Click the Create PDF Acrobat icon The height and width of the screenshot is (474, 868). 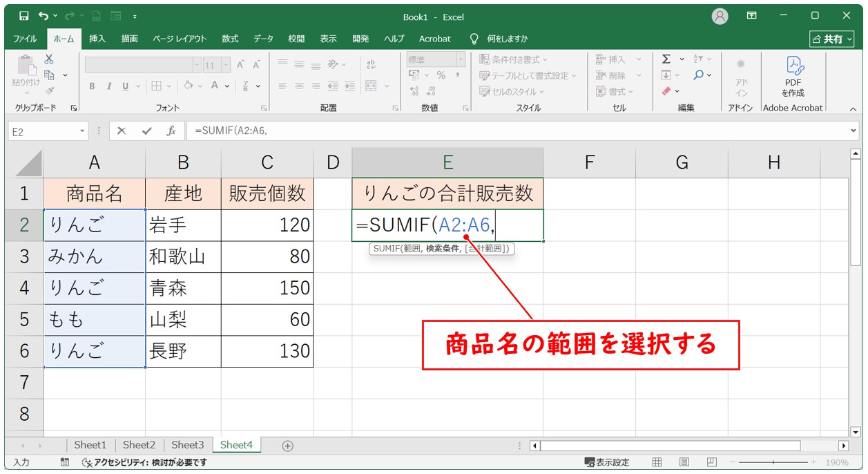(x=793, y=76)
